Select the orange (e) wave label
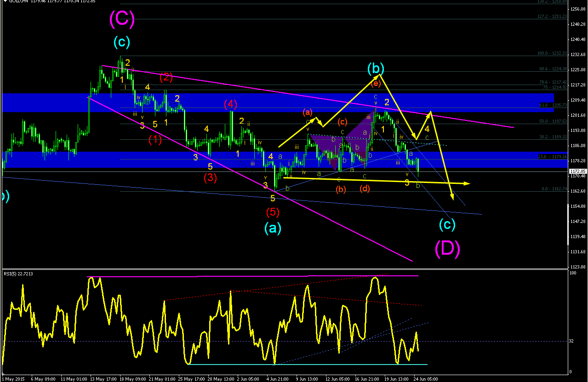 376,84
